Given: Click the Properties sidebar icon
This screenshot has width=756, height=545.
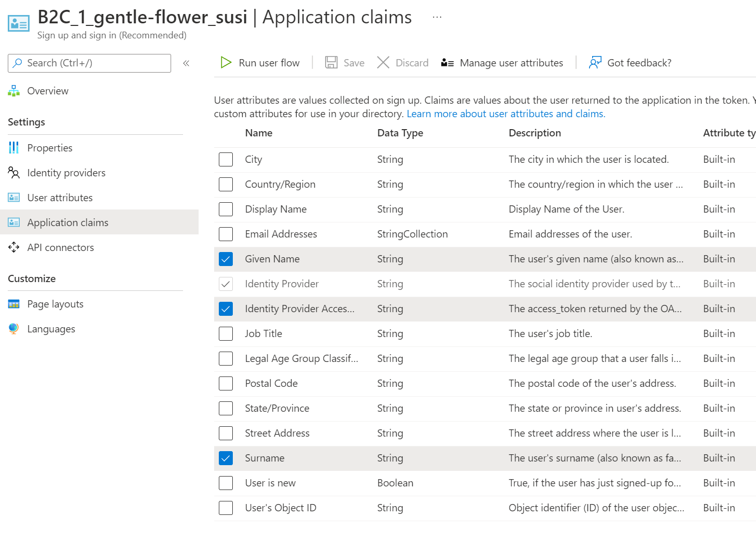Looking at the screenshot, I should pyautogui.click(x=13, y=148).
